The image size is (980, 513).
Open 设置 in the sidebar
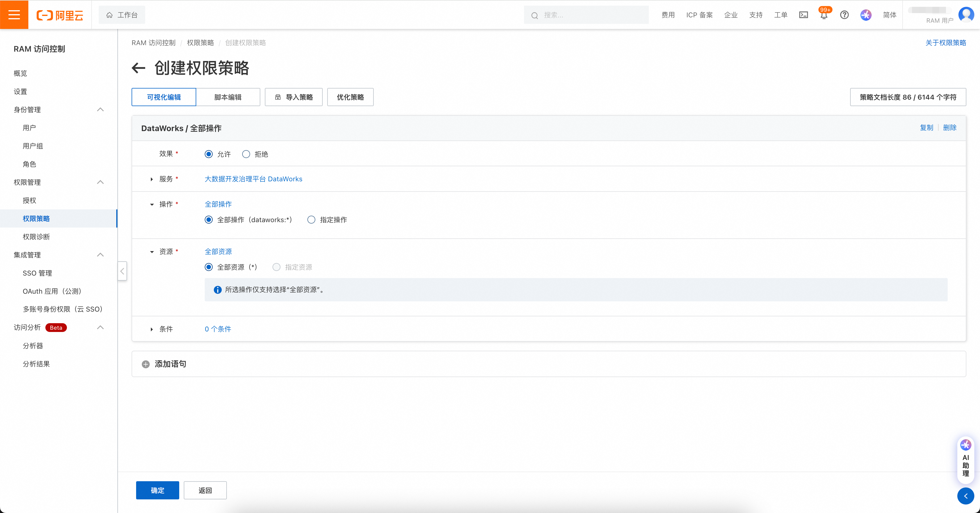[20, 91]
